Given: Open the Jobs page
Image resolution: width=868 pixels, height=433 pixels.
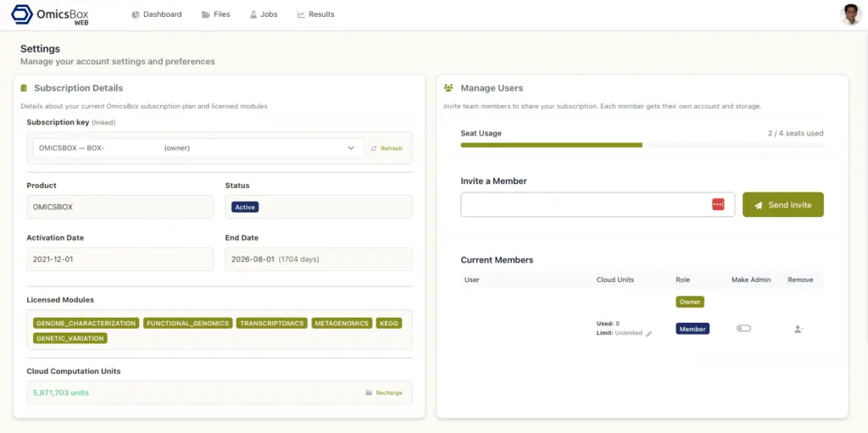Looking at the screenshot, I should pos(263,14).
